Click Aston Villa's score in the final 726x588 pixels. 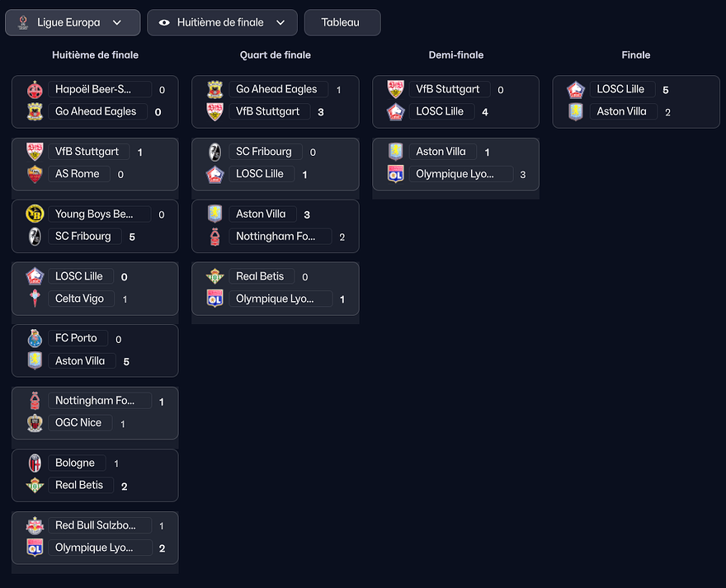(x=667, y=112)
